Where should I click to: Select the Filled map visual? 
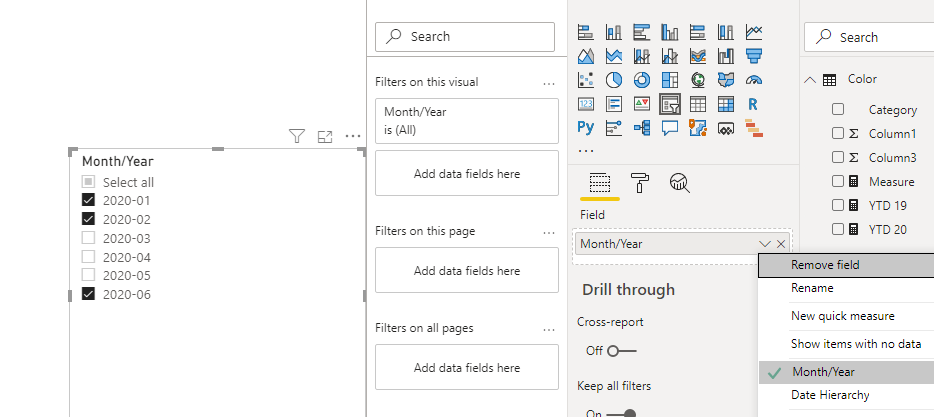coord(726,80)
